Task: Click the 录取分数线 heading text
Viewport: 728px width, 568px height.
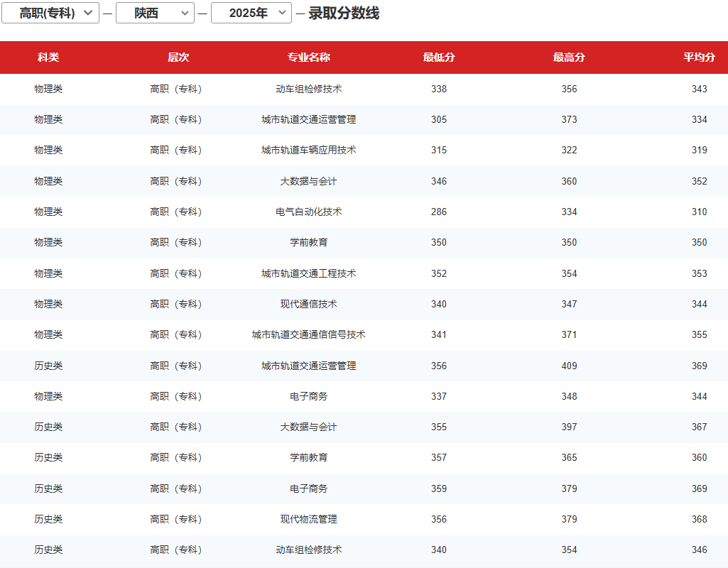Action: [x=344, y=13]
